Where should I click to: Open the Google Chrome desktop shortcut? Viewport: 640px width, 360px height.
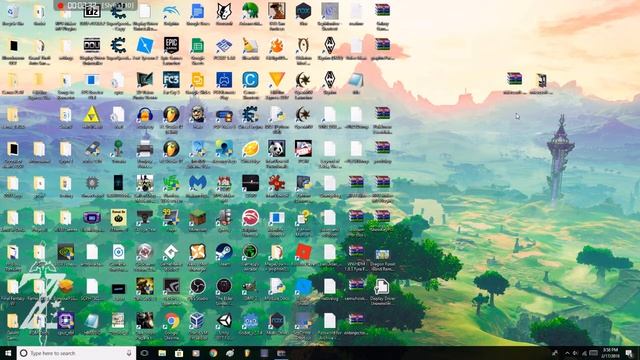coord(171,321)
